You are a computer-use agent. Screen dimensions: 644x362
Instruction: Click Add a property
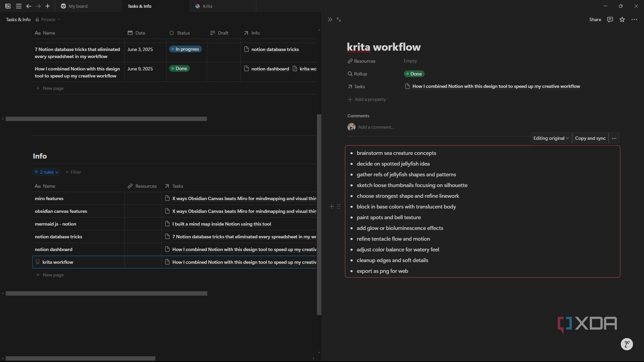(x=367, y=100)
